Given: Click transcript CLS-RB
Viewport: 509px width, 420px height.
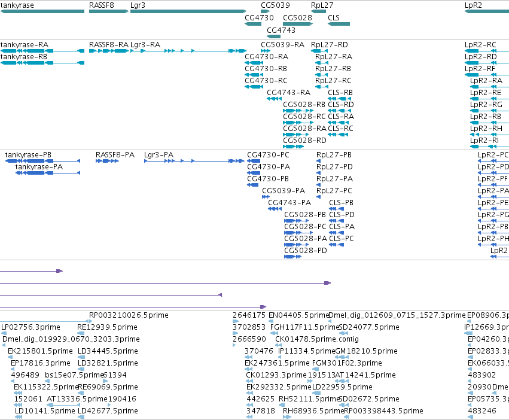Looking at the screenshot, I should [x=340, y=93].
